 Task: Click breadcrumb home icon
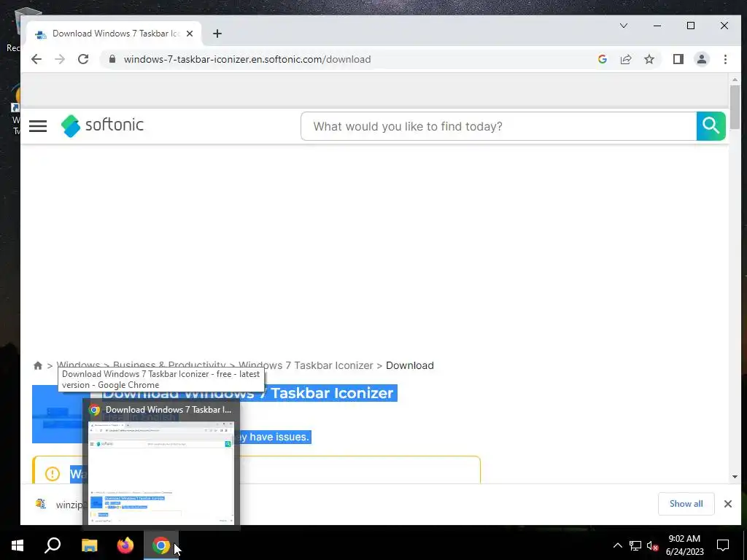(38, 365)
